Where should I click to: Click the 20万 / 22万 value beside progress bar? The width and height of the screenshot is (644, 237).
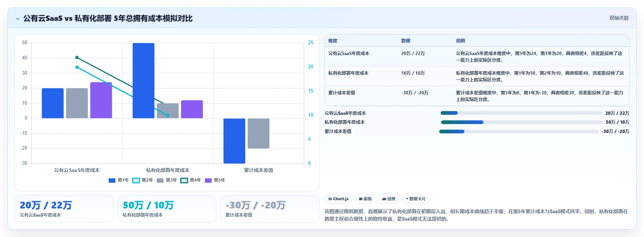[617, 113]
